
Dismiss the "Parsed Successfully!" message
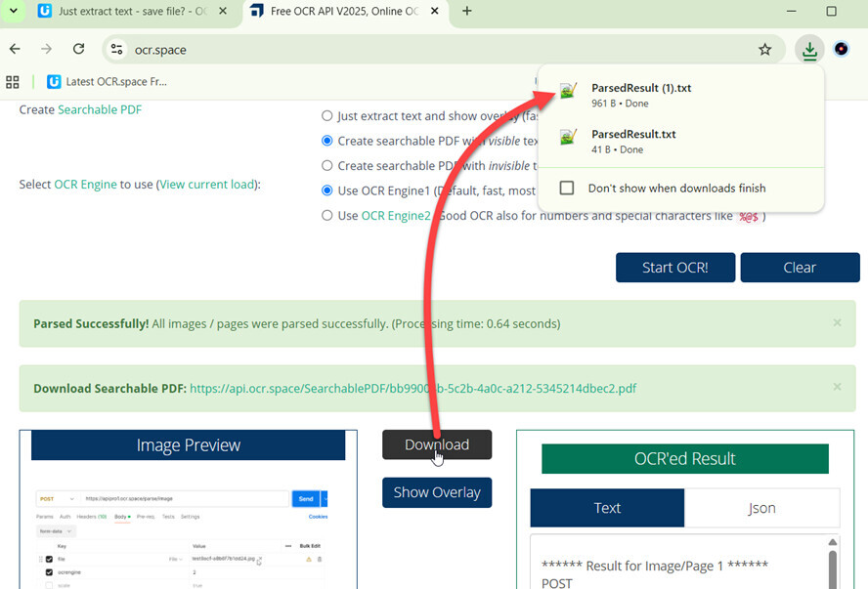pyautogui.click(x=837, y=322)
